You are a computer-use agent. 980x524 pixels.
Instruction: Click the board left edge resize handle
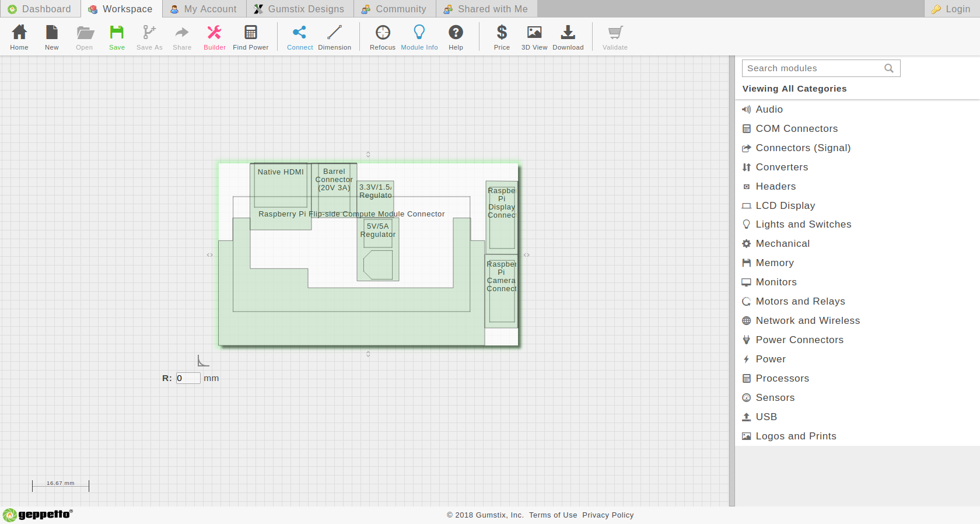(209, 255)
